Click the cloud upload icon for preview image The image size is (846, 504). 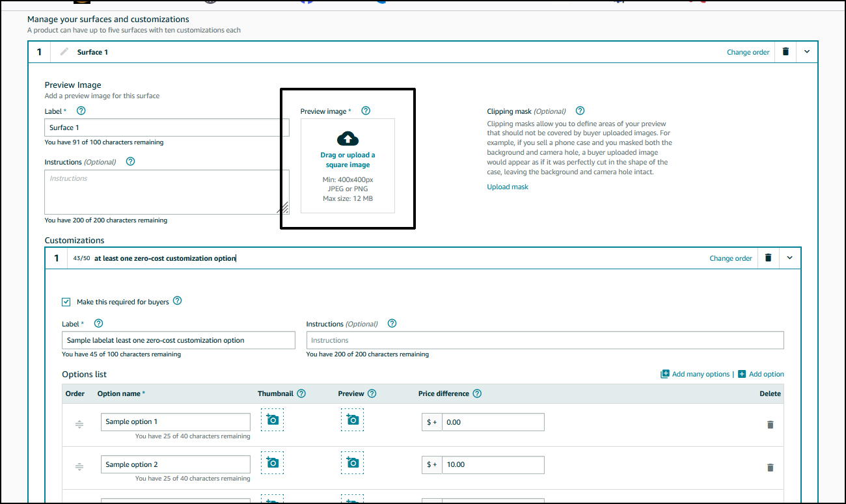348,139
